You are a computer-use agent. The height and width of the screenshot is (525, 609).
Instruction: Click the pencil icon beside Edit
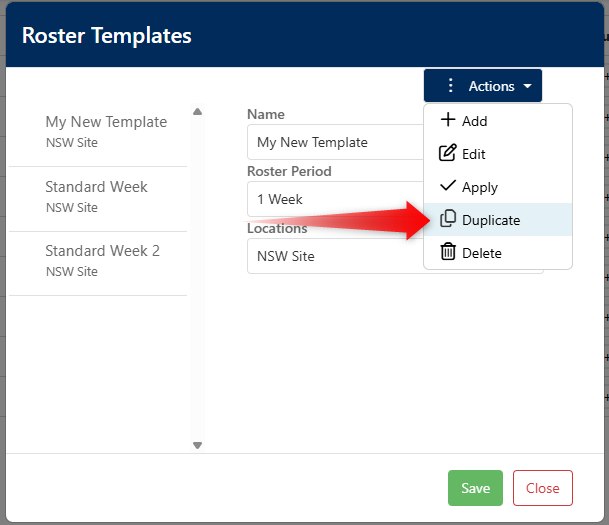[448, 154]
